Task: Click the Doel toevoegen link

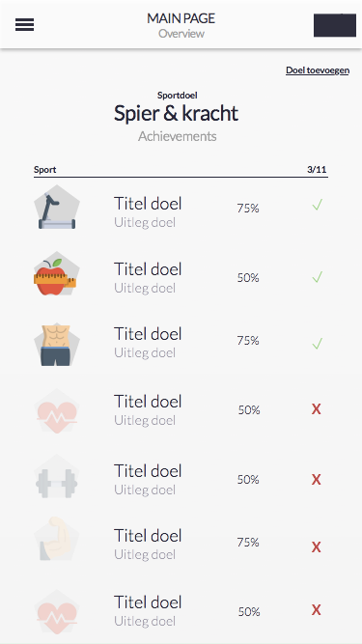Action: tap(318, 70)
